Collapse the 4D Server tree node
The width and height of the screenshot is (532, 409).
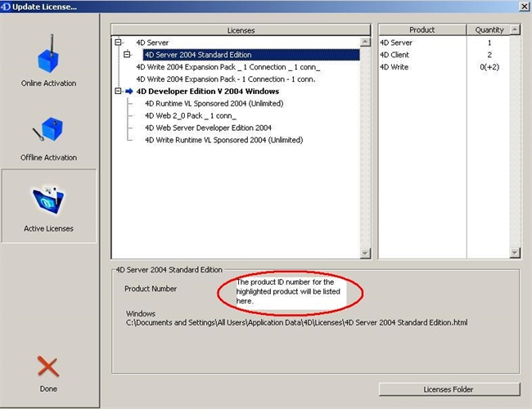coord(119,43)
